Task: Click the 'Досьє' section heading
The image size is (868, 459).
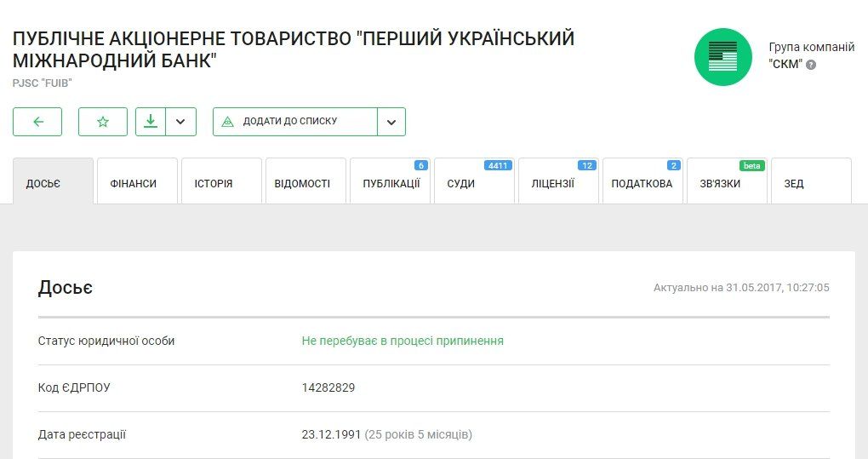Action: pos(66,288)
